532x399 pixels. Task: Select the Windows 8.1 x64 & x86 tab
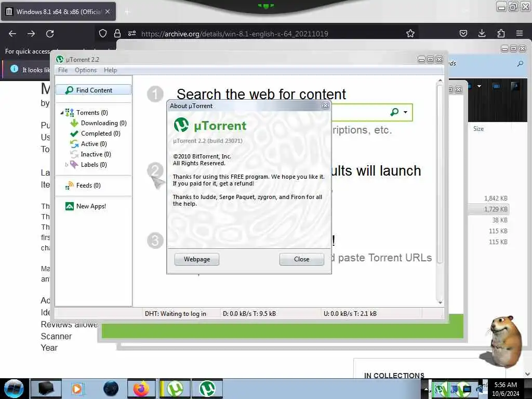pyautogui.click(x=58, y=11)
